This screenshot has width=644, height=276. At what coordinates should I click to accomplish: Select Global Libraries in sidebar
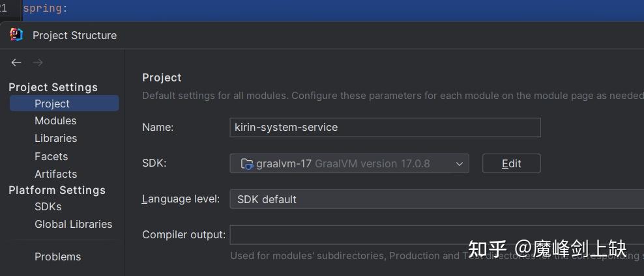[73, 224]
